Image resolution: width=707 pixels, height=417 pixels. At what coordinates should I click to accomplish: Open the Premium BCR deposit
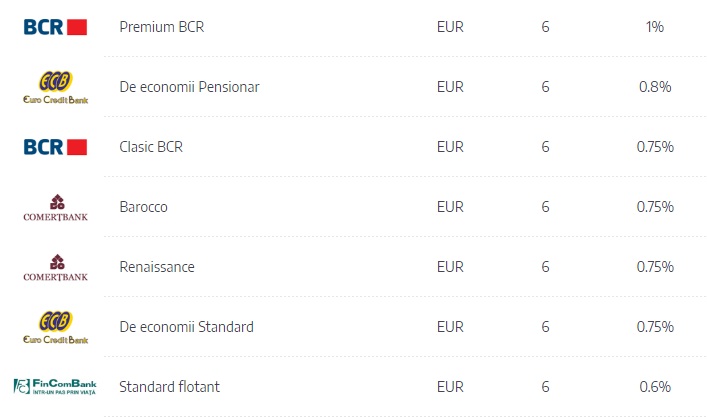(161, 27)
